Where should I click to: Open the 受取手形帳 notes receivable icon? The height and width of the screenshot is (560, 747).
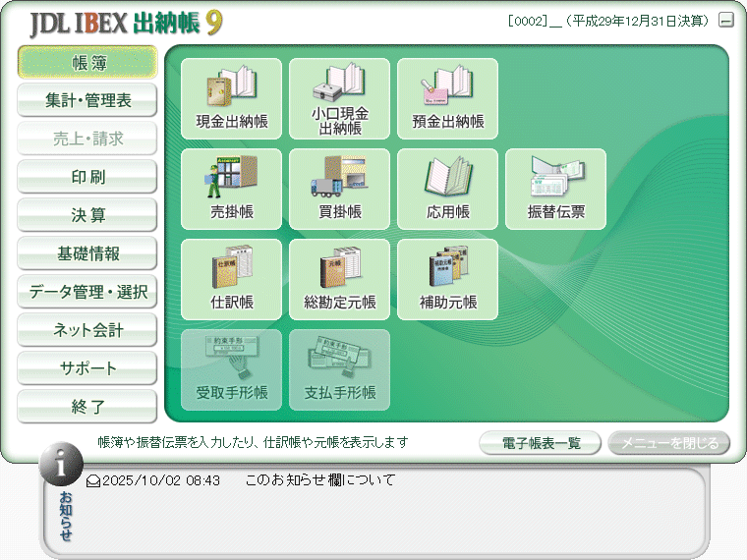click(232, 370)
